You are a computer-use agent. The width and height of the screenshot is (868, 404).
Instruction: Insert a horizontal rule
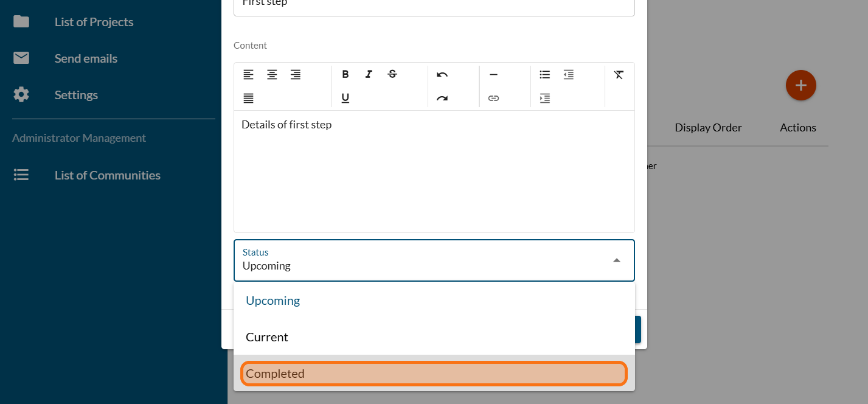(493, 75)
